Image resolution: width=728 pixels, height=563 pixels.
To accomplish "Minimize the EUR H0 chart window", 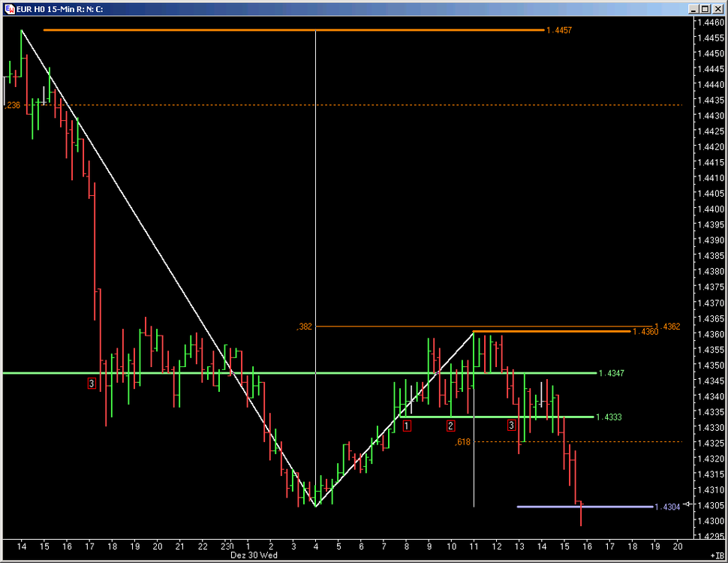I will (x=693, y=9).
